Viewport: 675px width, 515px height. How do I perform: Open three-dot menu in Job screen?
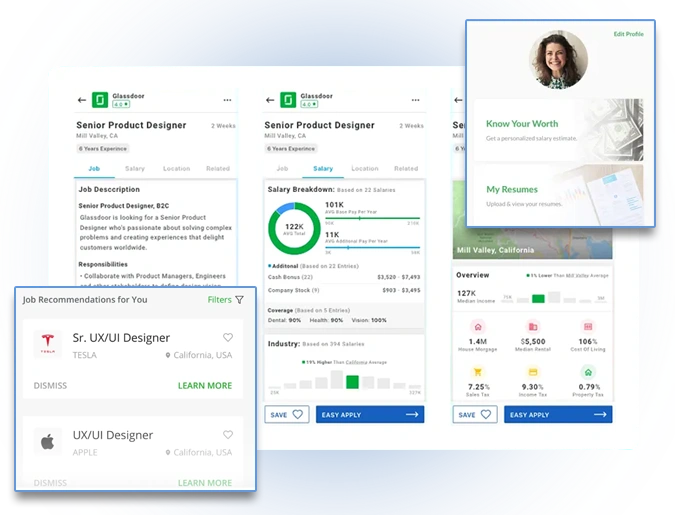coord(227,100)
